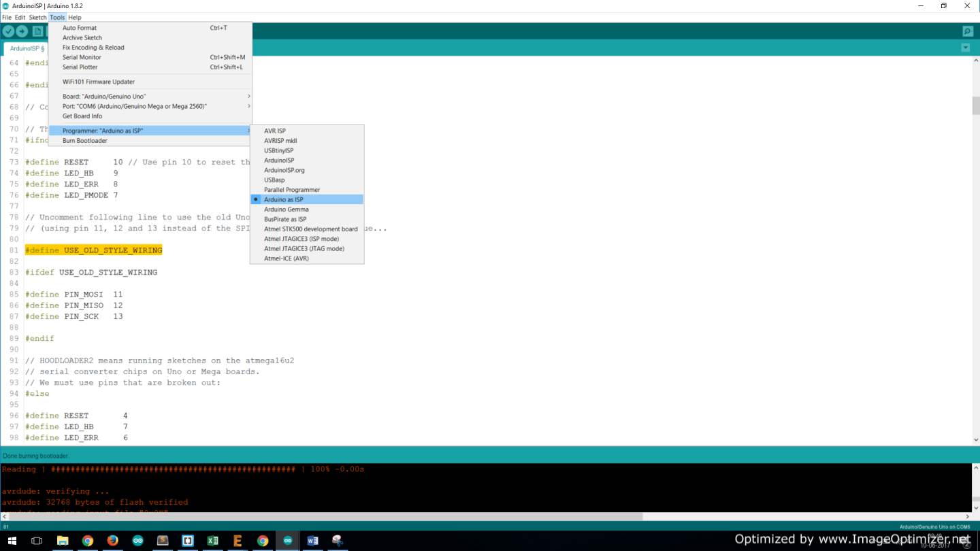Select USBasp programmer

(307, 180)
